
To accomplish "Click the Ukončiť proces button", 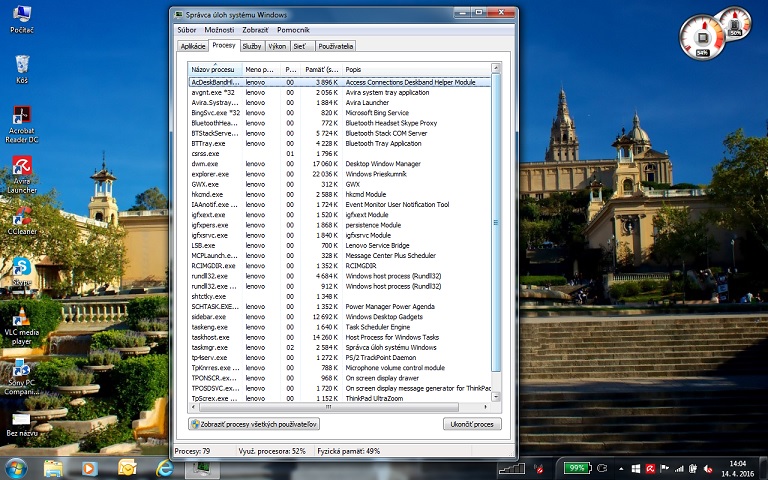I will 472,424.
